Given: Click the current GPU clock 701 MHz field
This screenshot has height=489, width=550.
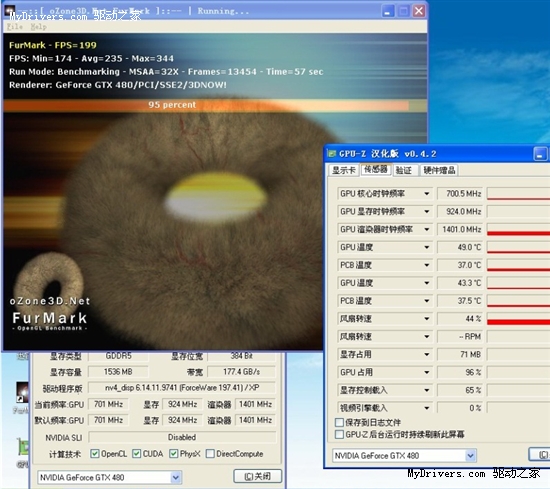Looking at the screenshot, I should 108,404.
